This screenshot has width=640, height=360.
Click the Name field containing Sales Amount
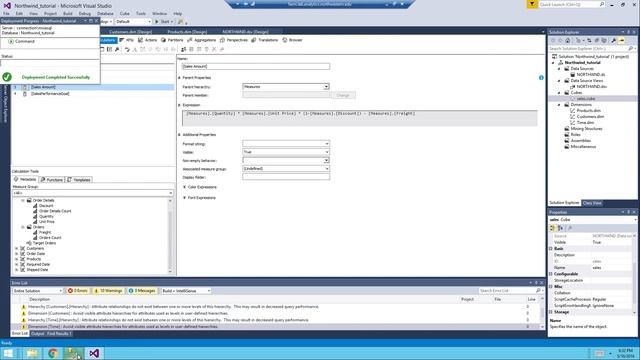coord(256,66)
